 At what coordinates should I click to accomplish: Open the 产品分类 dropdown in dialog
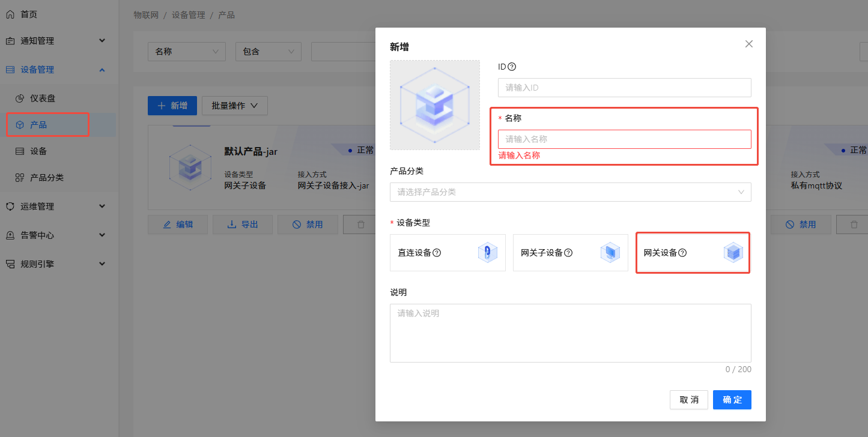(571, 192)
